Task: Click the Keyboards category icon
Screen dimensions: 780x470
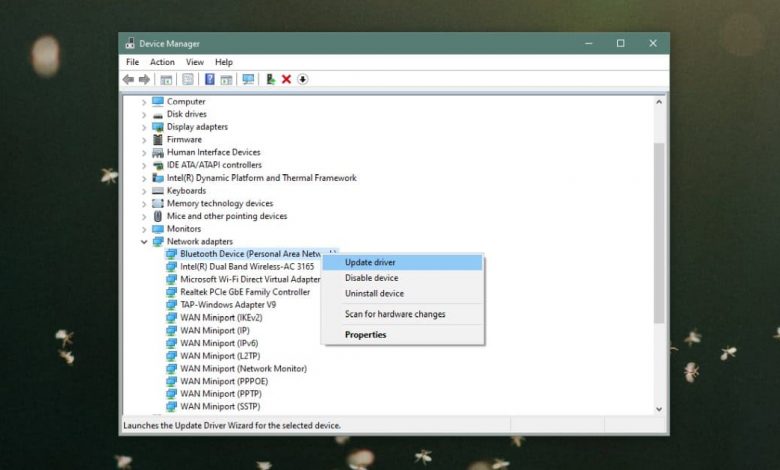Action: (x=158, y=190)
